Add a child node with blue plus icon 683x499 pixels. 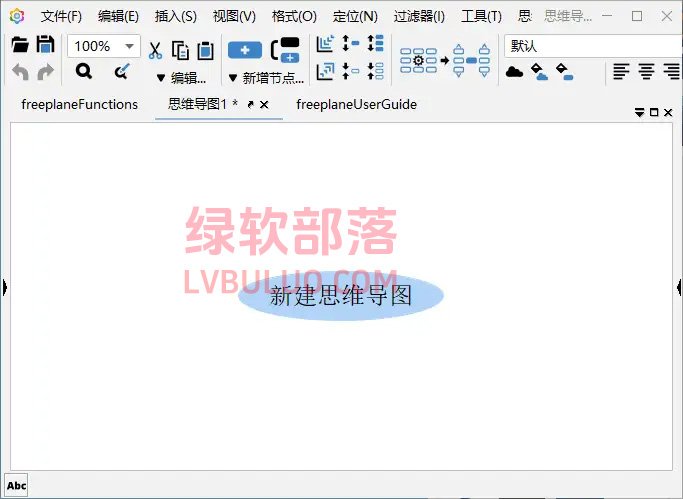tap(245, 50)
